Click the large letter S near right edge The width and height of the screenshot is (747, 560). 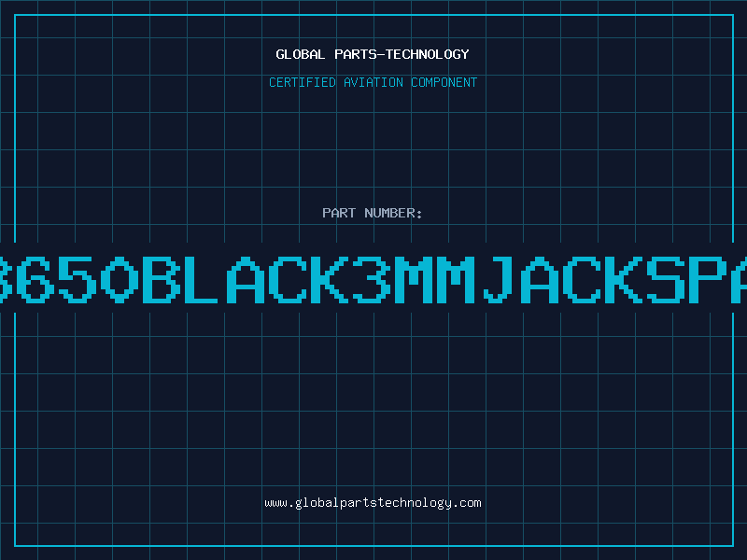tap(666, 279)
